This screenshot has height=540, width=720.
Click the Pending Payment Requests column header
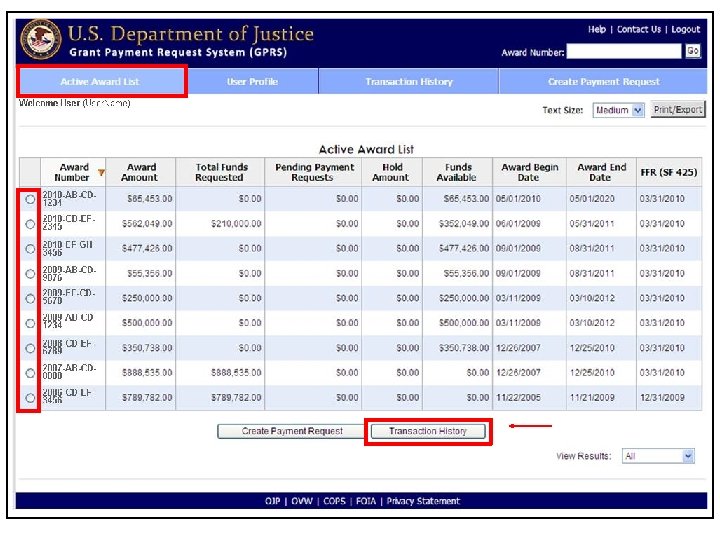(313, 172)
